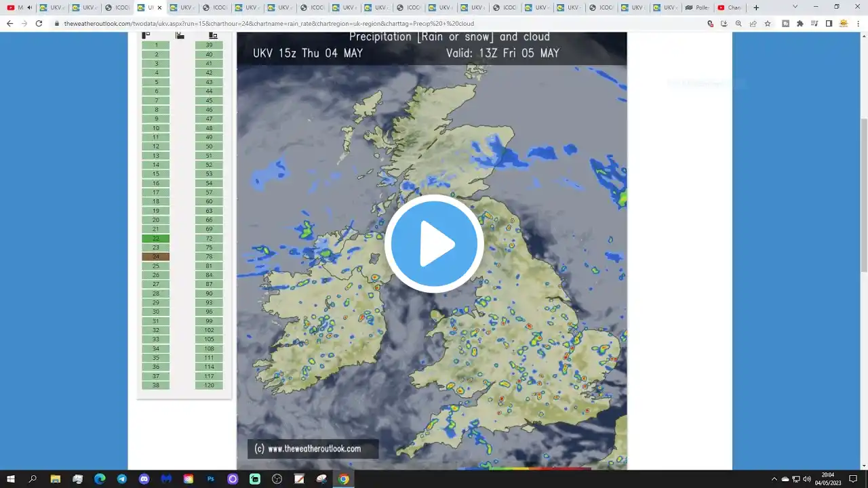
Task: Open File Explorer from taskbar
Action: click(x=55, y=479)
